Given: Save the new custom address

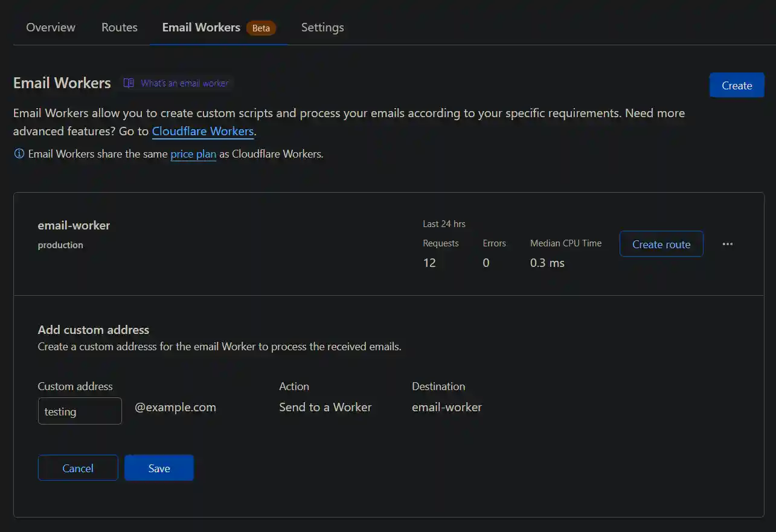Looking at the screenshot, I should 159,467.
